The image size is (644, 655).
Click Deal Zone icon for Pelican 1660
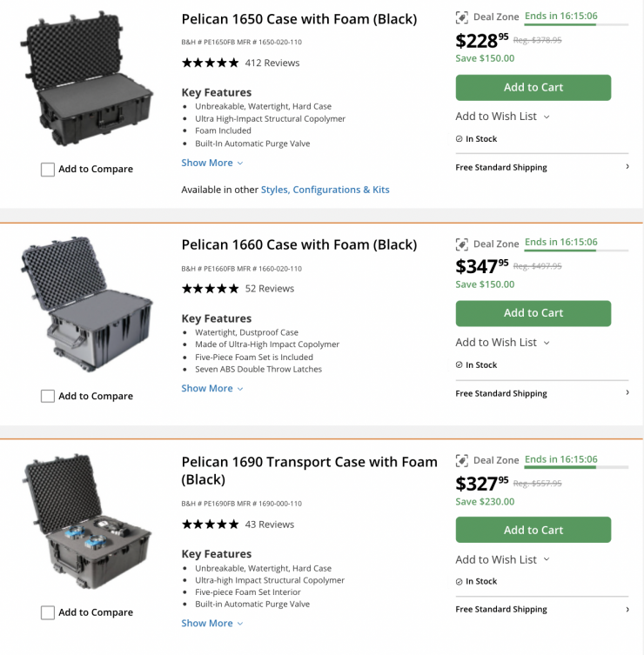(x=462, y=244)
